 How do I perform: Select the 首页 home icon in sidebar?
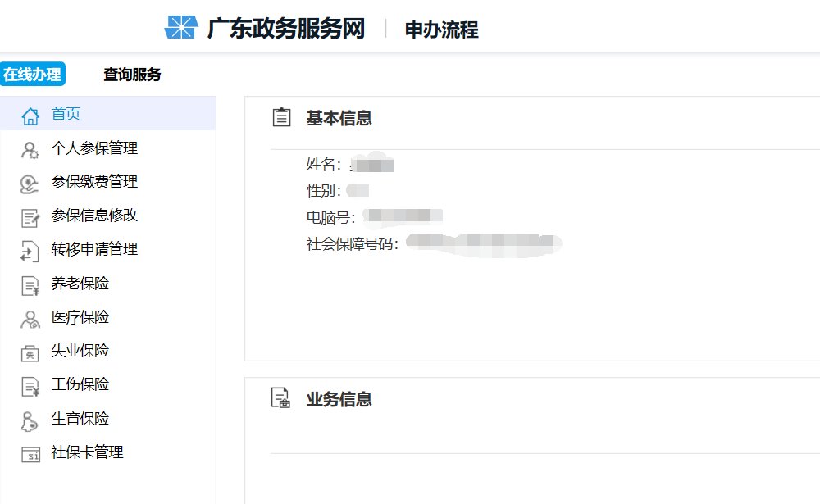tap(30, 114)
